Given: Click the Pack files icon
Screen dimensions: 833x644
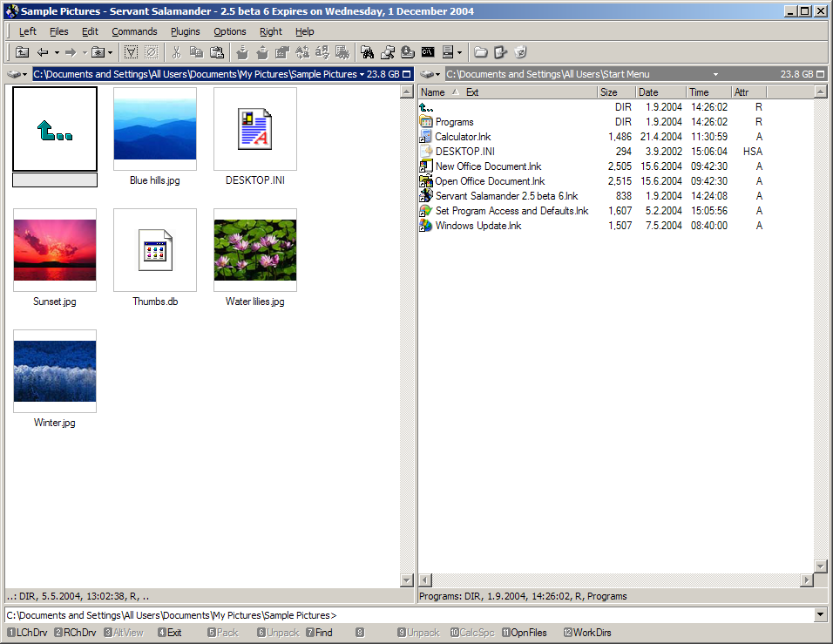Looking at the screenshot, I should click(x=243, y=52).
